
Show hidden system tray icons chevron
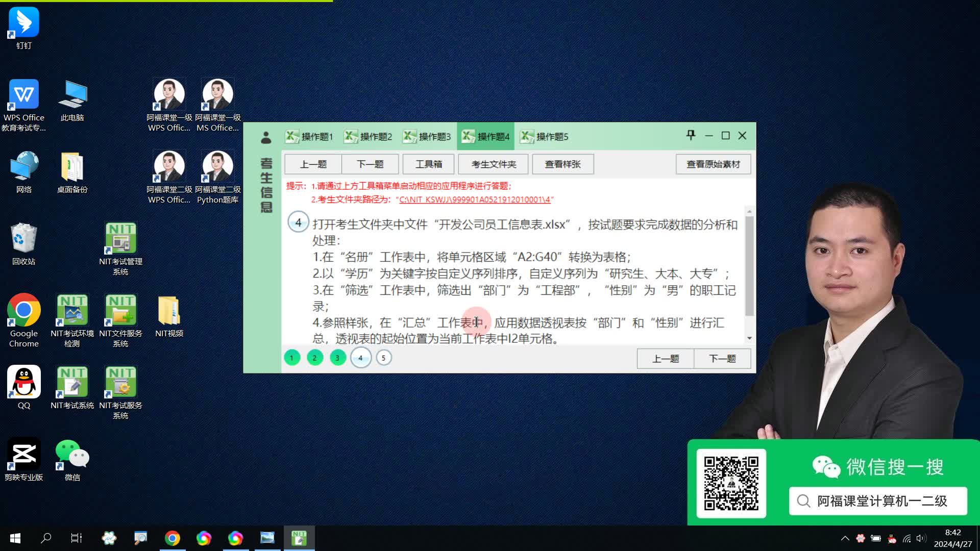point(845,538)
